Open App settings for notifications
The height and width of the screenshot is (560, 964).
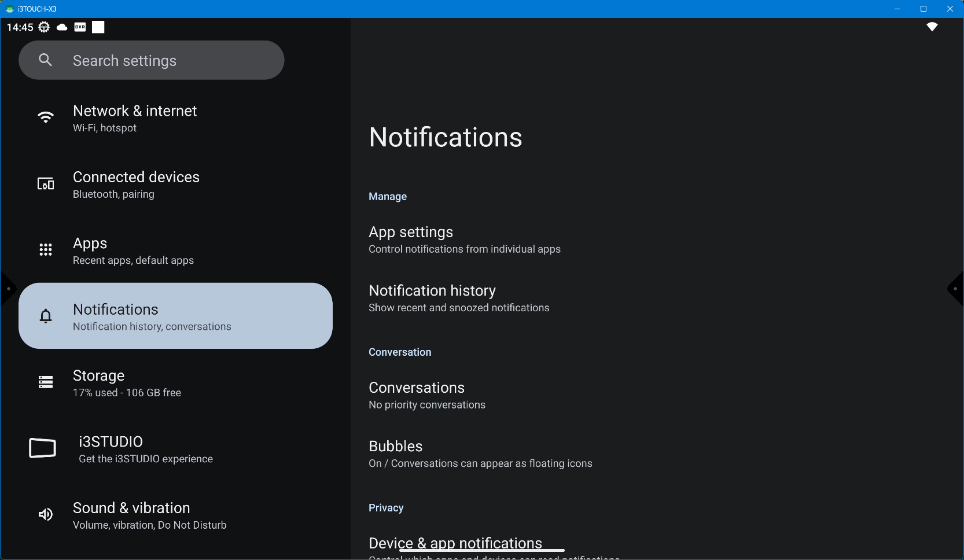464,240
